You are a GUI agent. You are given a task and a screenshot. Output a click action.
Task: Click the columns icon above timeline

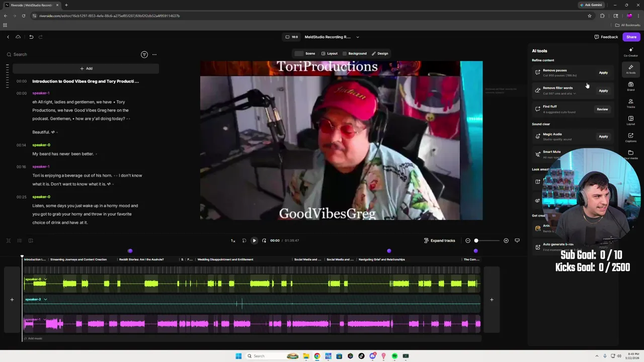tap(31, 241)
